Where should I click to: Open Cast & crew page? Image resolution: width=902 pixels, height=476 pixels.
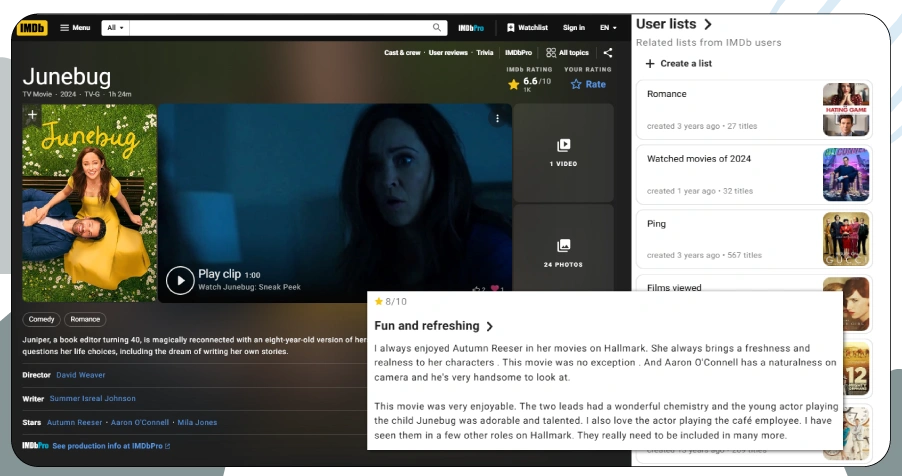(x=402, y=52)
